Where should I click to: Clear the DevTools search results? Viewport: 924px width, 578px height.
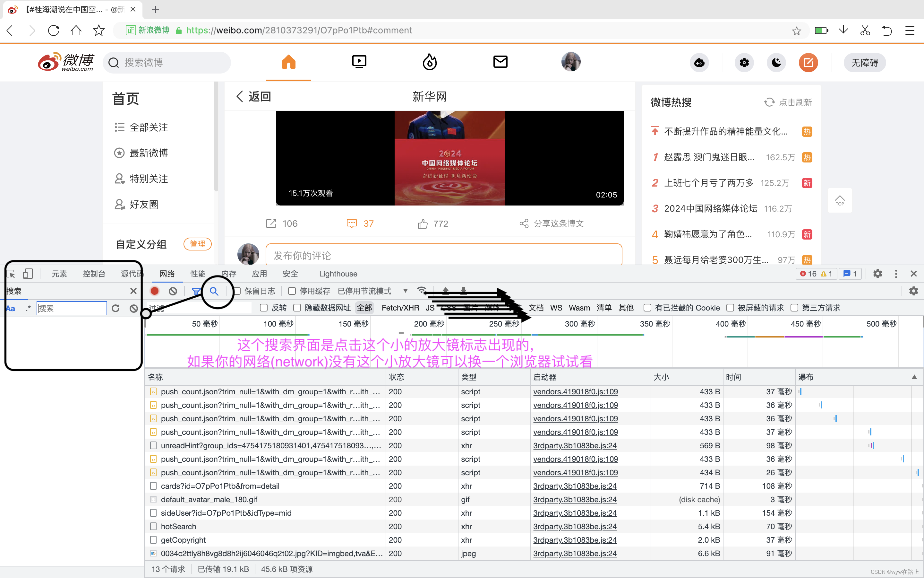(134, 308)
